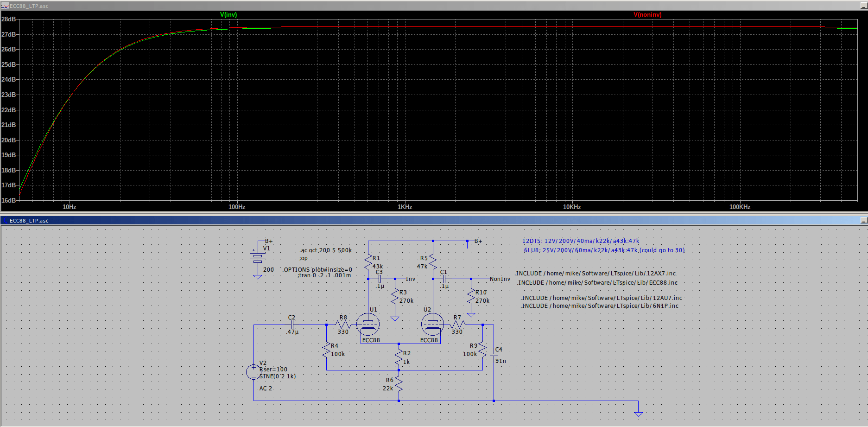The image size is (868, 427).
Task: Click the .OPTIONS plotwinsize=0 directive
Action: tap(317, 269)
